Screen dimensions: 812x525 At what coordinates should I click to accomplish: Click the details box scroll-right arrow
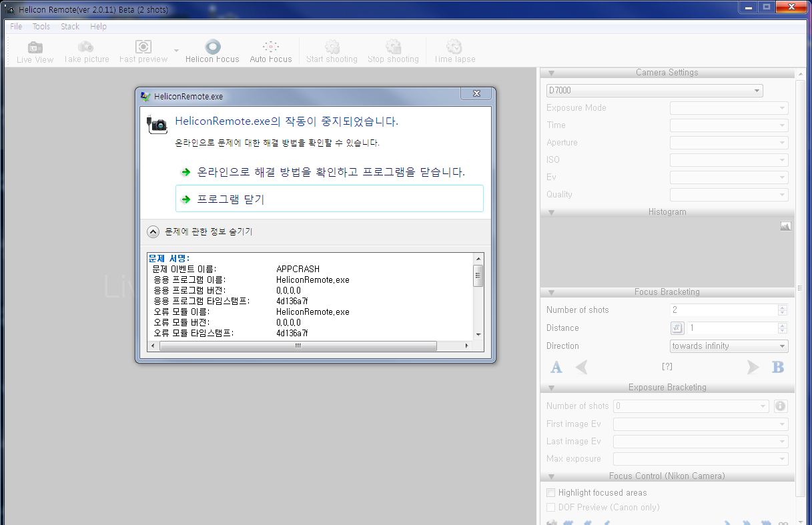click(468, 346)
